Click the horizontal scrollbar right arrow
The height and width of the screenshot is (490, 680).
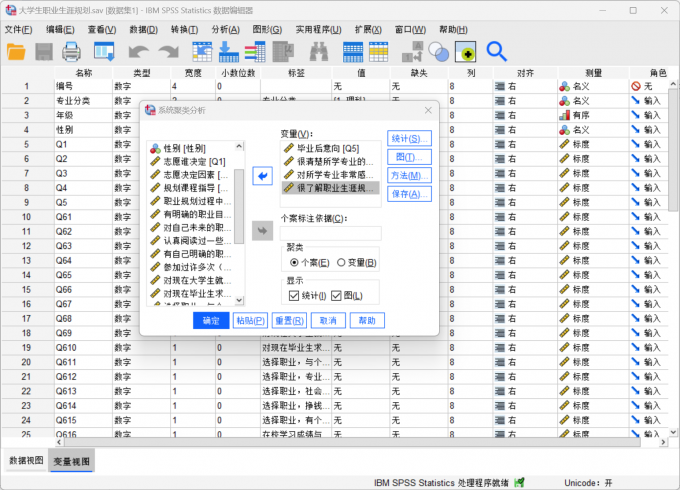click(x=663, y=442)
